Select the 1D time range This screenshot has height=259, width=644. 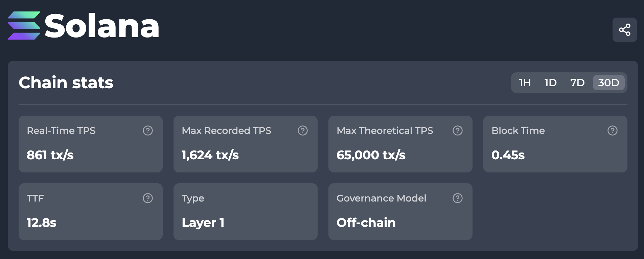[x=551, y=83]
